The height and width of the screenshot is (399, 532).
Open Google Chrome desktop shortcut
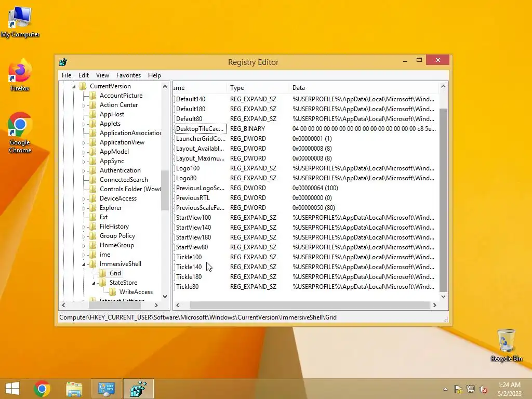(x=20, y=132)
